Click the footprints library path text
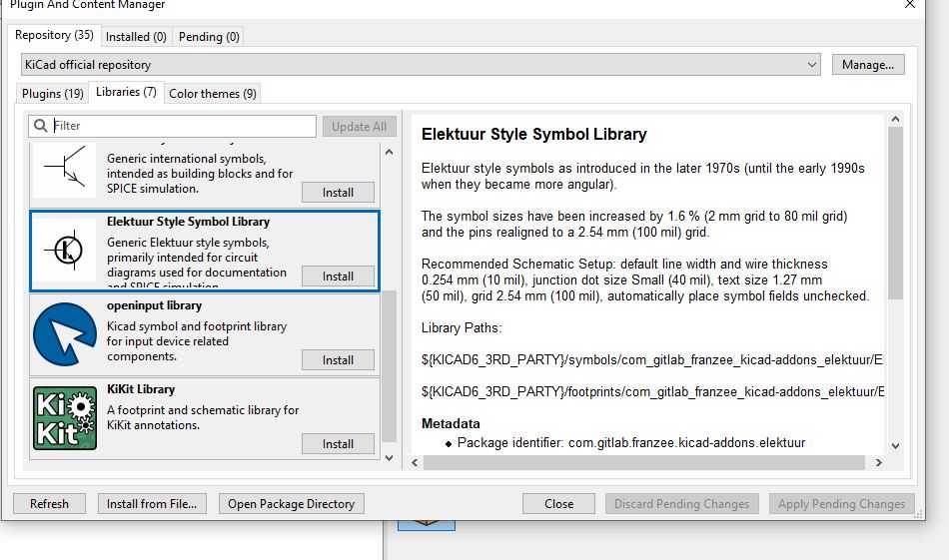Viewport: 949px width, 560px height. [652, 392]
